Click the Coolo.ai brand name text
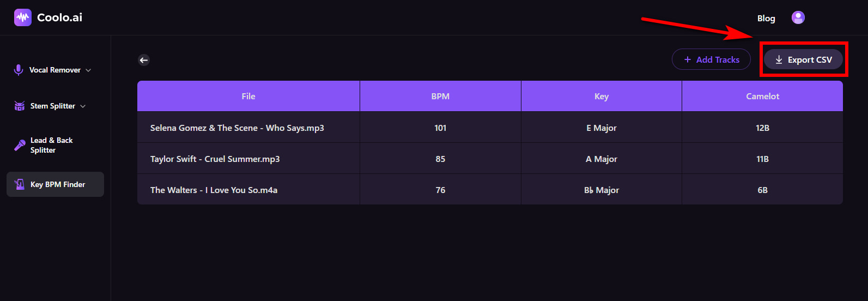 pyautogui.click(x=59, y=17)
